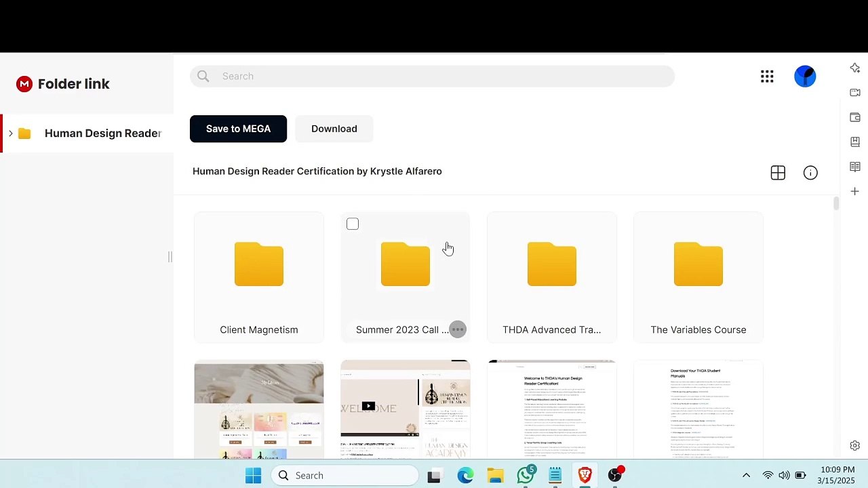Image resolution: width=868 pixels, height=488 pixels.
Task: Open browser Leo AI sidebar icon
Action: tap(855, 68)
